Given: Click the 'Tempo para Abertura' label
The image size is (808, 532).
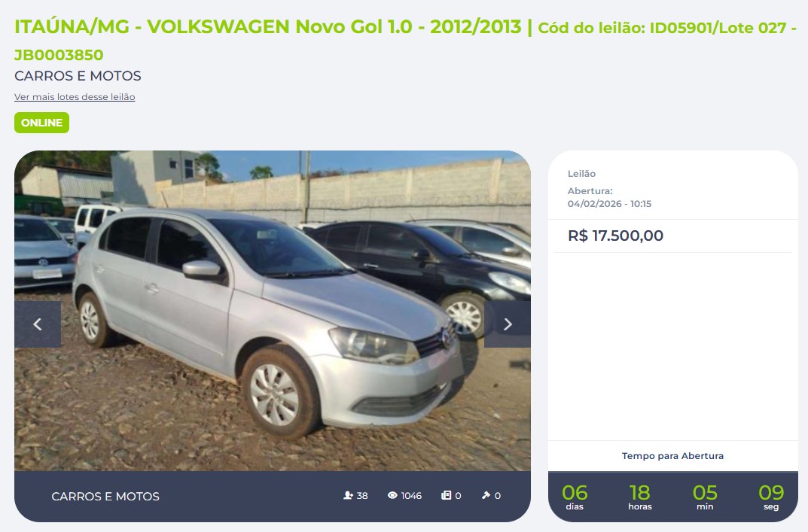Looking at the screenshot, I should [x=672, y=456].
